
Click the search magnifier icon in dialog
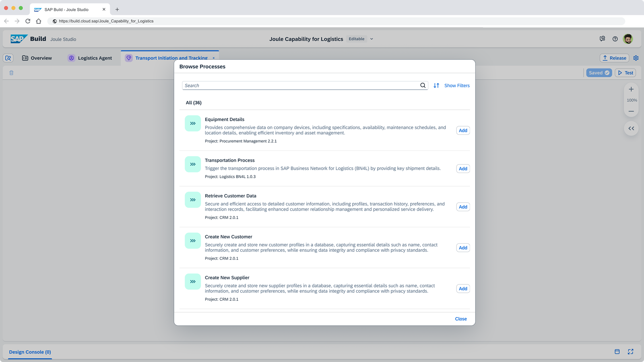[423, 85]
